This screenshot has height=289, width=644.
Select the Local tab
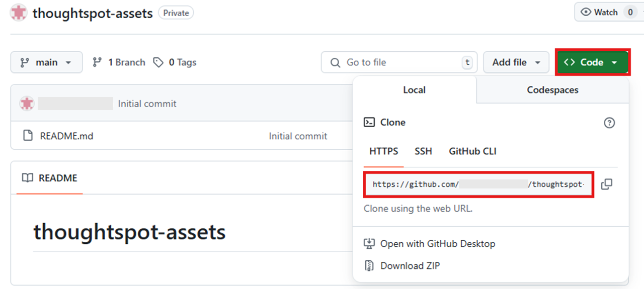(415, 90)
